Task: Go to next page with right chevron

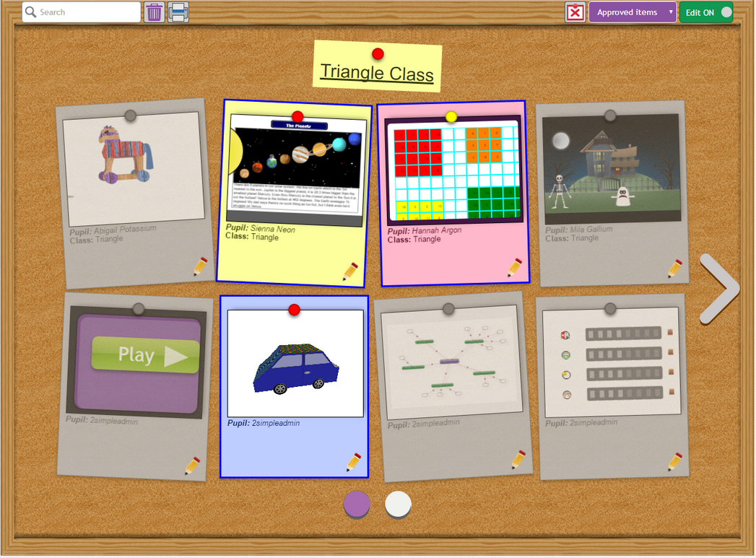Action: (719, 288)
